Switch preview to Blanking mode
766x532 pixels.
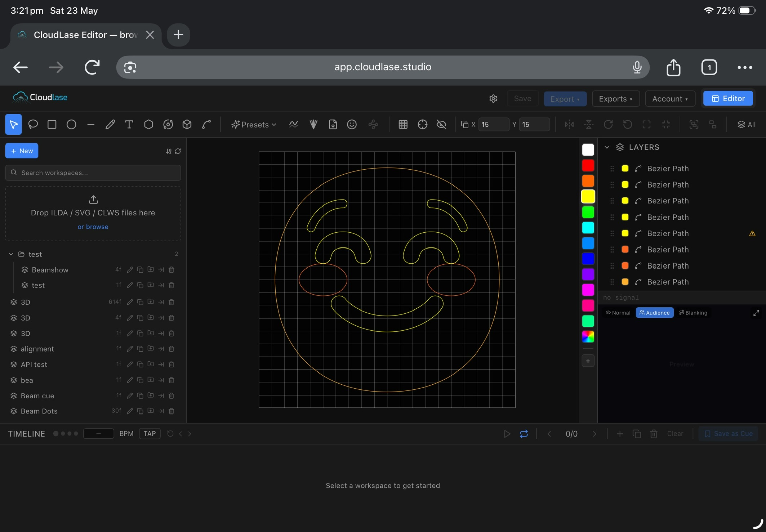click(x=694, y=313)
